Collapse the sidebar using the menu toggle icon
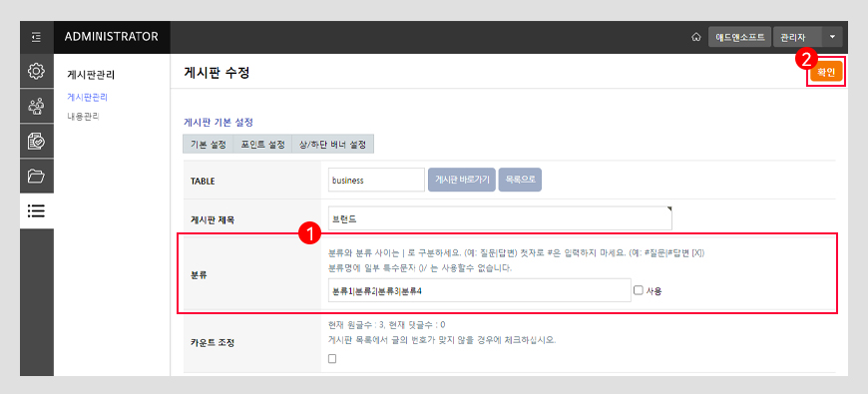The height and width of the screenshot is (394, 868). tap(37, 37)
